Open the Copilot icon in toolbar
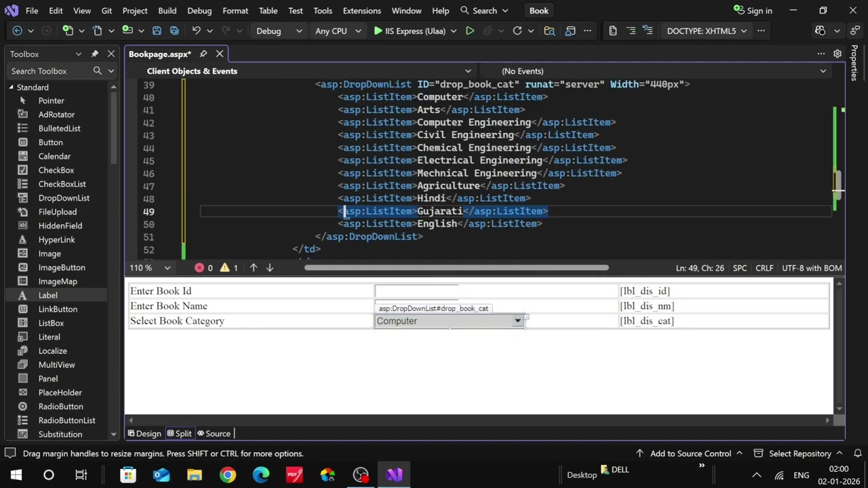The width and height of the screenshot is (868, 488). pyautogui.click(x=820, y=30)
